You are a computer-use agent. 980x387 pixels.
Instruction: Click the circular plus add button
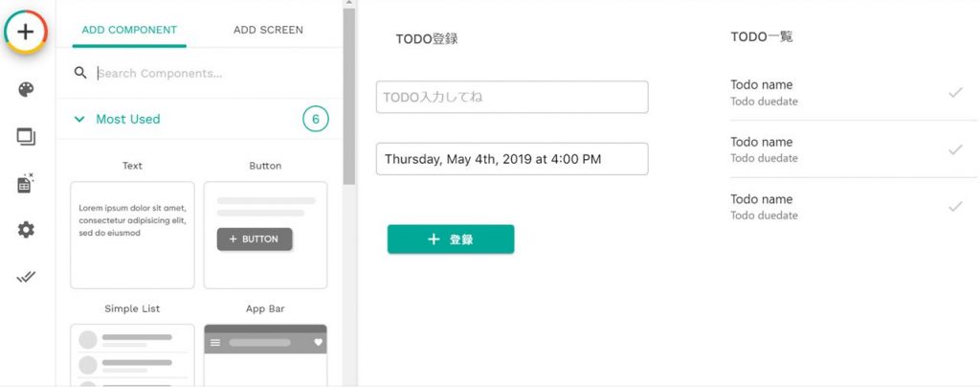click(26, 32)
